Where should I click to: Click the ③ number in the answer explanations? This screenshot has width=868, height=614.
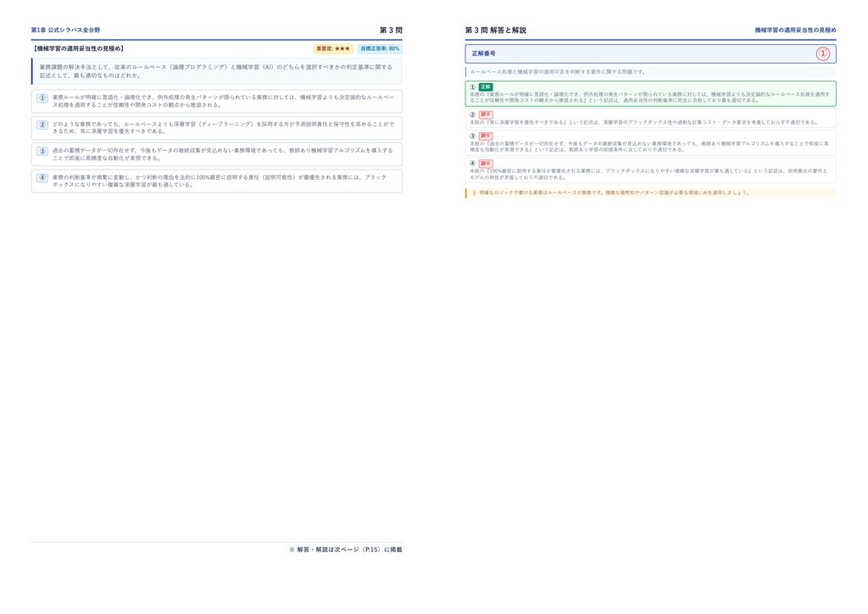[472, 136]
